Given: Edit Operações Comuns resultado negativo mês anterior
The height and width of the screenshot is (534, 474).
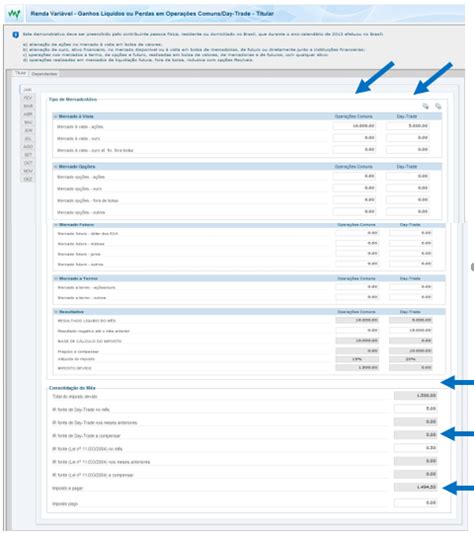Looking at the screenshot, I should (x=357, y=330).
